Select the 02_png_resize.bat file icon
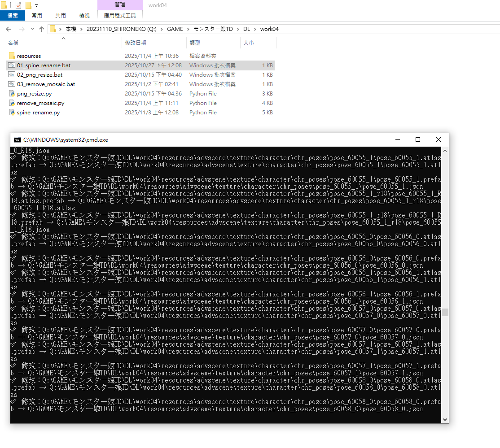 pyautogui.click(x=12, y=75)
